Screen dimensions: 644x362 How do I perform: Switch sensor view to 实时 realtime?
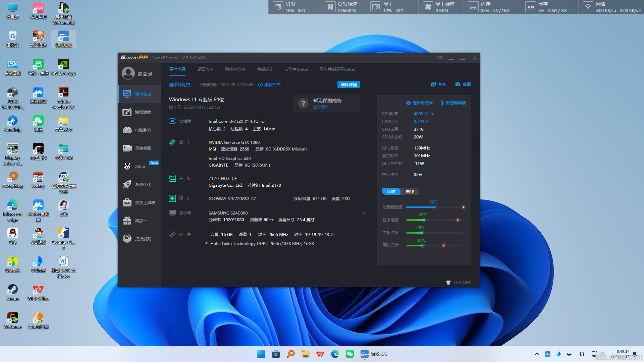(391, 192)
